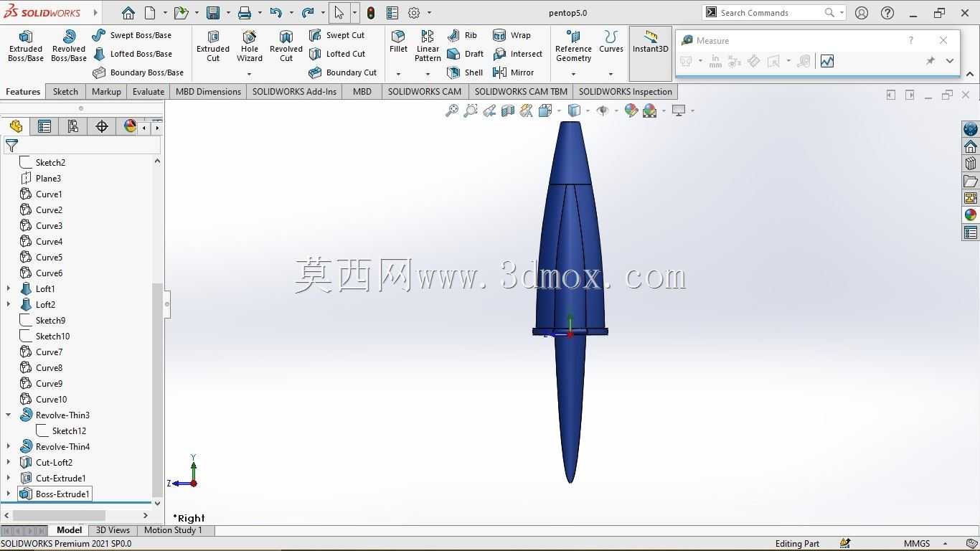Select the Intersect feature
Image resolution: width=980 pixels, height=551 pixels.
pyautogui.click(x=517, y=54)
